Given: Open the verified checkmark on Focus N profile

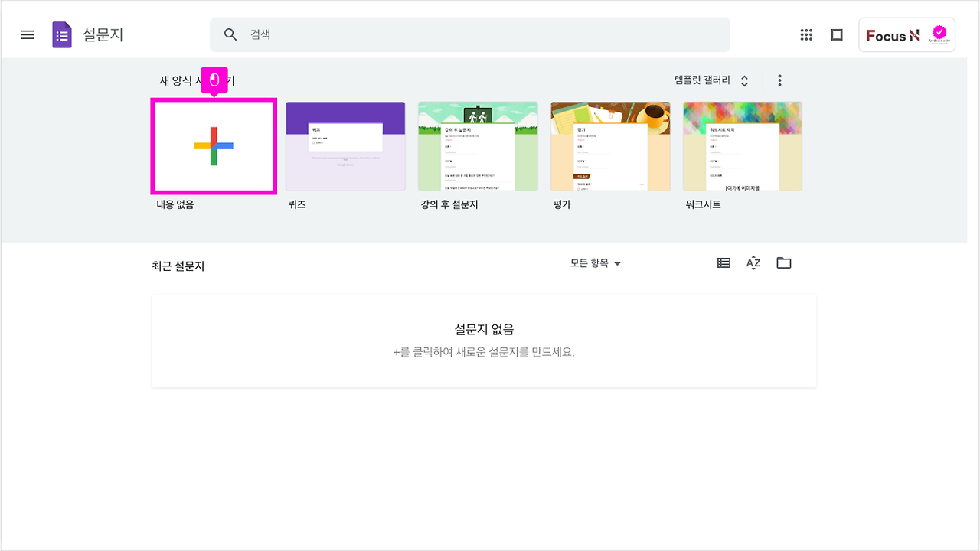Looking at the screenshot, I should [939, 32].
